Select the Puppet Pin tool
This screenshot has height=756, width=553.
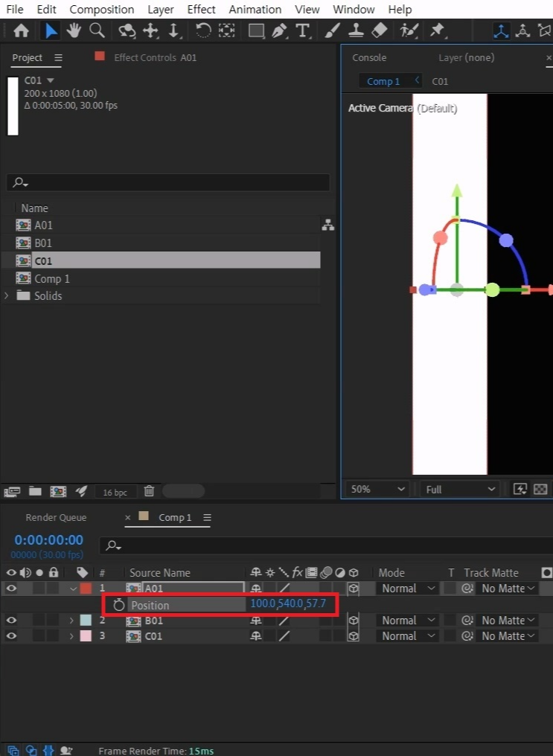(x=438, y=31)
